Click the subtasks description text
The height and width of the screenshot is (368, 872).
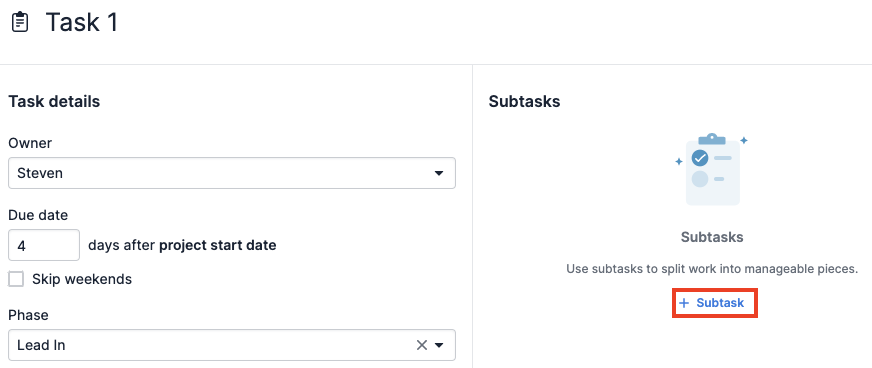point(712,269)
